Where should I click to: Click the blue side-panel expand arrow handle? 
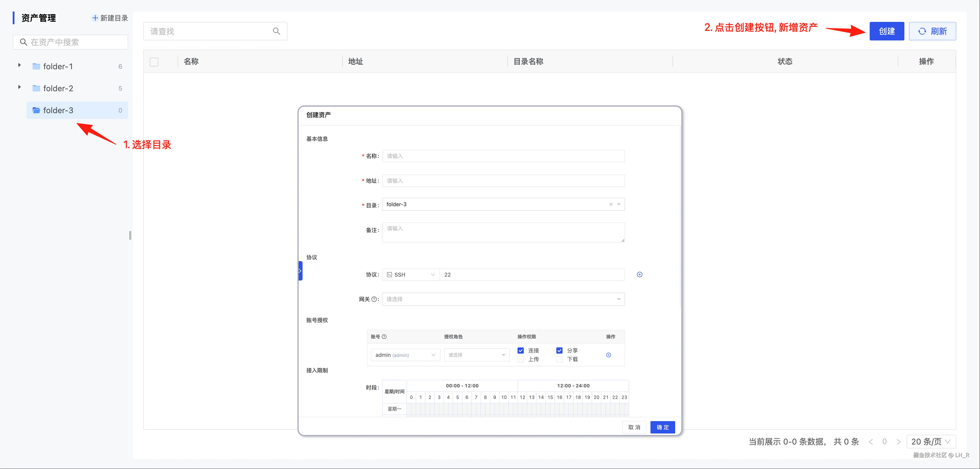pos(300,271)
